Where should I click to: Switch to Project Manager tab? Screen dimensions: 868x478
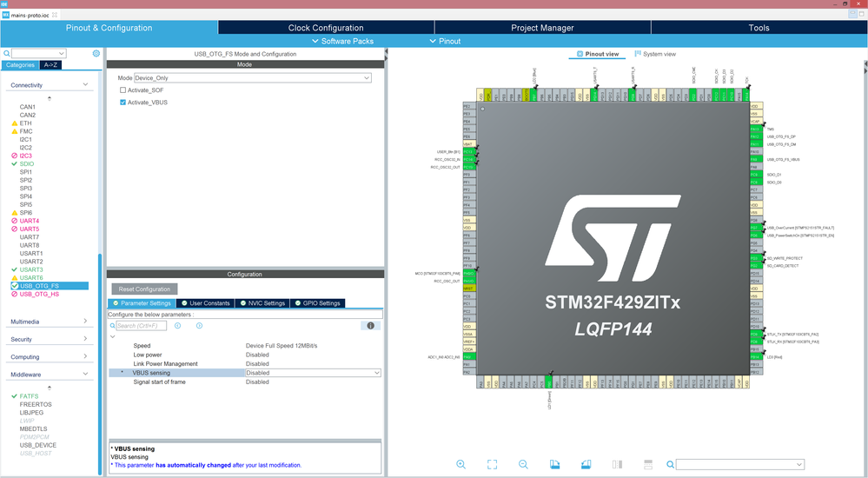[542, 28]
